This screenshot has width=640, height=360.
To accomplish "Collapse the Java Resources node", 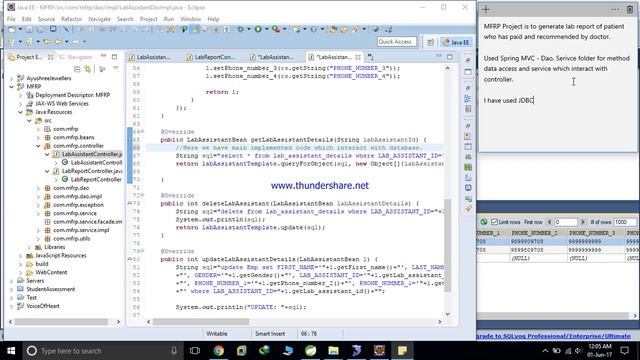I will pyautogui.click(x=20, y=112).
